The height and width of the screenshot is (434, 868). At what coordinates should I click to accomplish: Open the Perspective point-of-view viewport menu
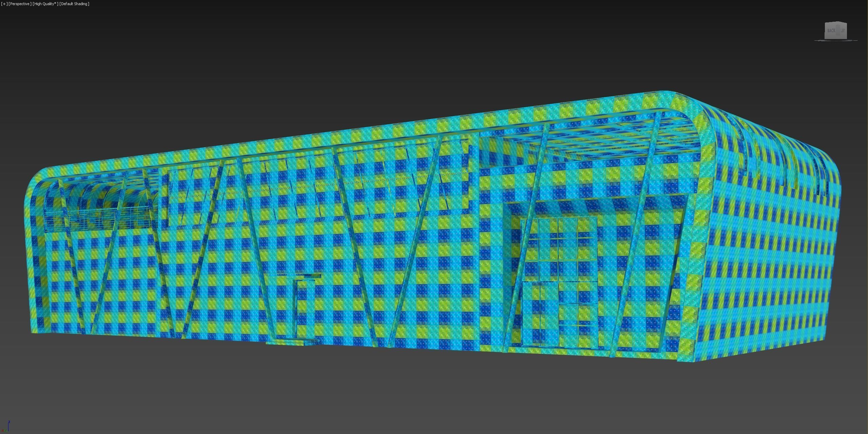20,4
